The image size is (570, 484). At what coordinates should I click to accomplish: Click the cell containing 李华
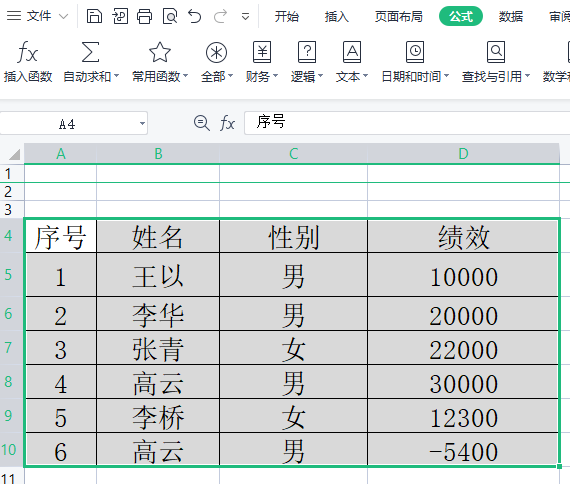click(158, 314)
